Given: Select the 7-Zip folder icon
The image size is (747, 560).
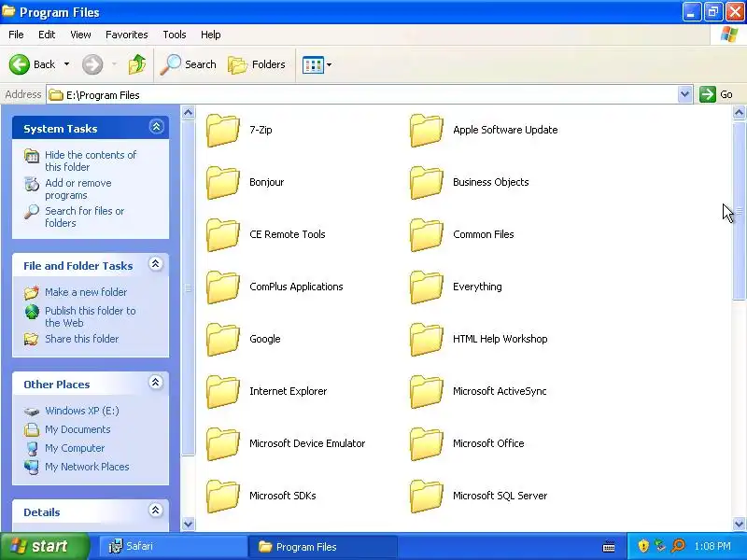Looking at the screenshot, I should point(223,130).
